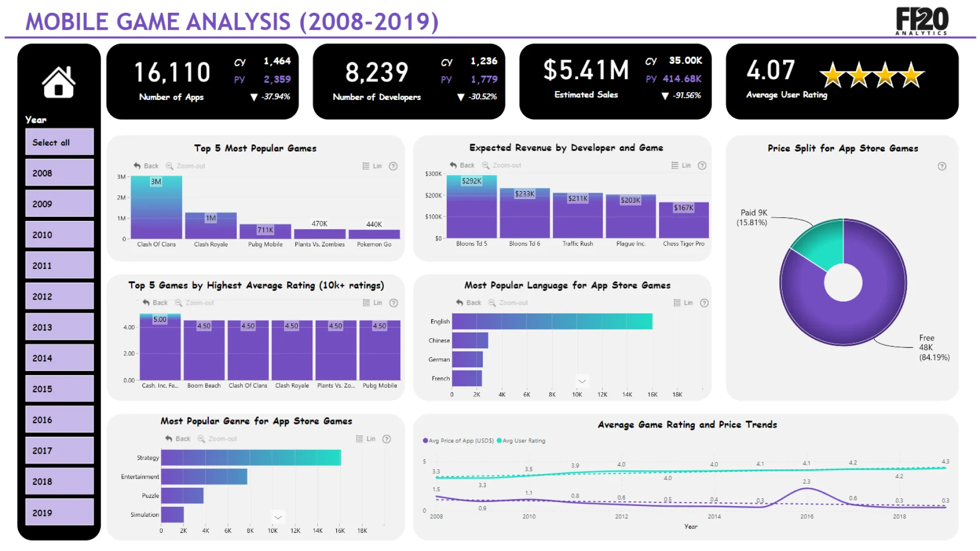Click Avg User Rating legend marker
The width and height of the screenshot is (980, 551).
pos(499,440)
